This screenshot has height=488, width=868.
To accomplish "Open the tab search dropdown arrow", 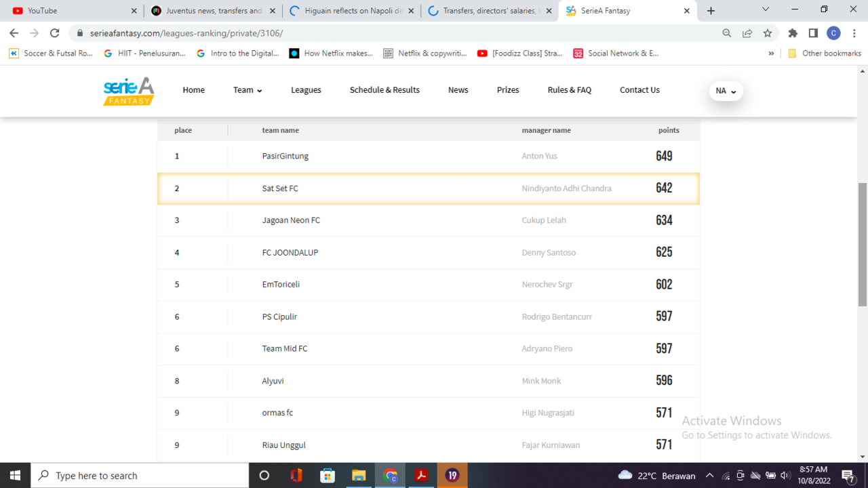I will click(x=766, y=9).
